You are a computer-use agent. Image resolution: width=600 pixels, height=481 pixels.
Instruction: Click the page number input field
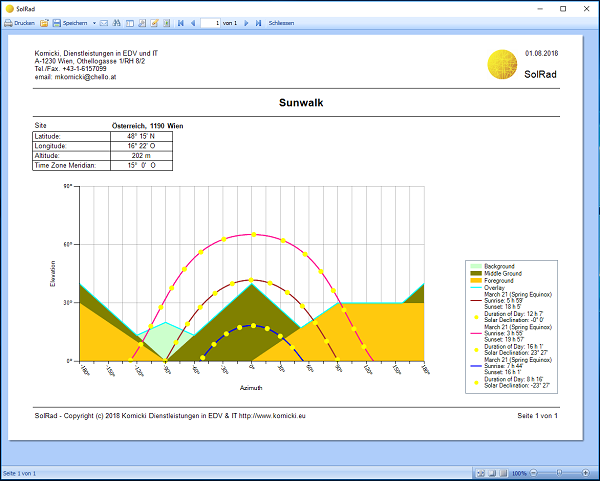tap(210, 22)
